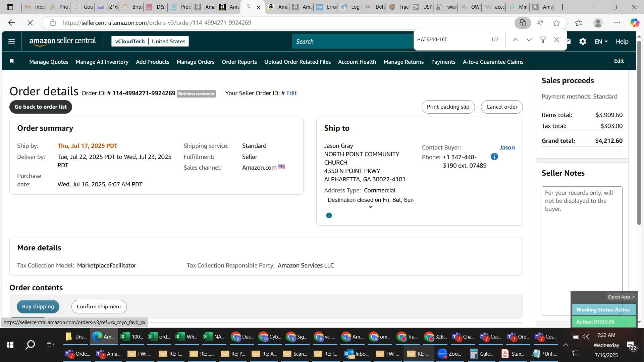
Task: Open Edge favorites list icon
Action: (579, 23)
